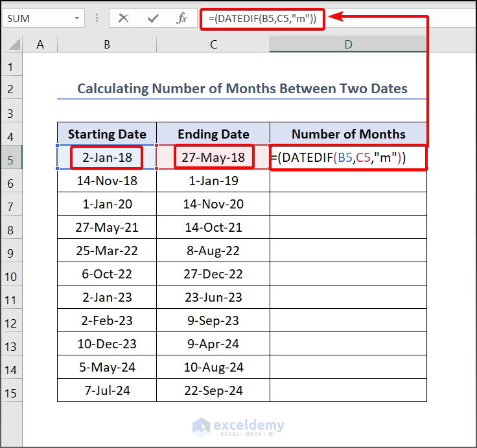Select cell with 2-Feb-23
Screen dimensions: 477x448
click(x=107, y=320)
